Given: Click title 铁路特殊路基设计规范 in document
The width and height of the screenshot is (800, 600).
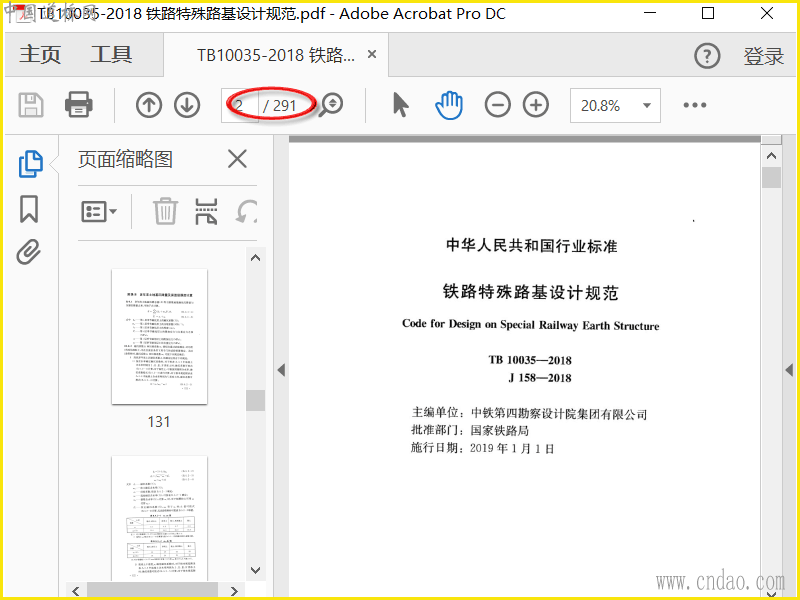Looking at the screenshot, I should pyautogui.click(x=531, y=292).
